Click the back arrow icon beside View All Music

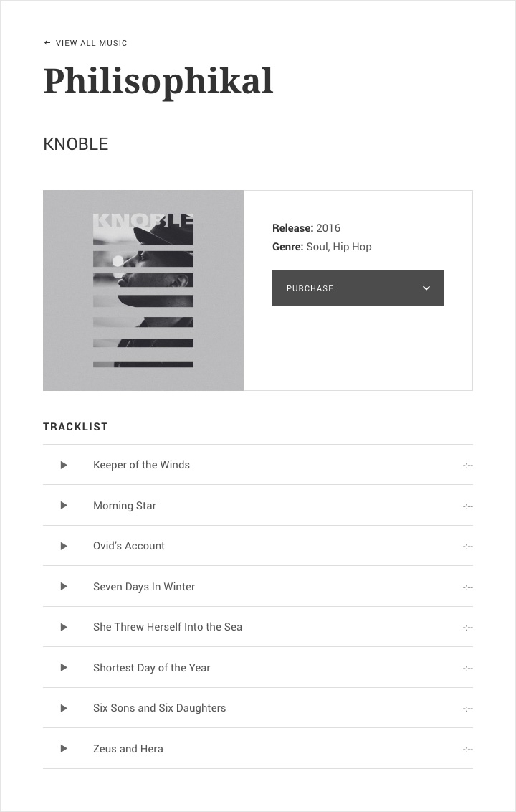[x=47, y=43]
